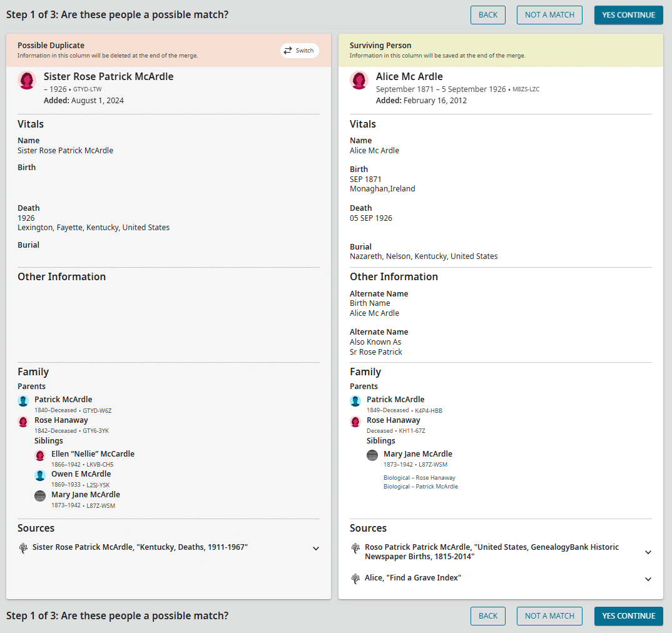Click Alice Mc Ardle's portrait icon
Image resolution: width=672 pixels, height=633 pixels.
coord(359,80)
